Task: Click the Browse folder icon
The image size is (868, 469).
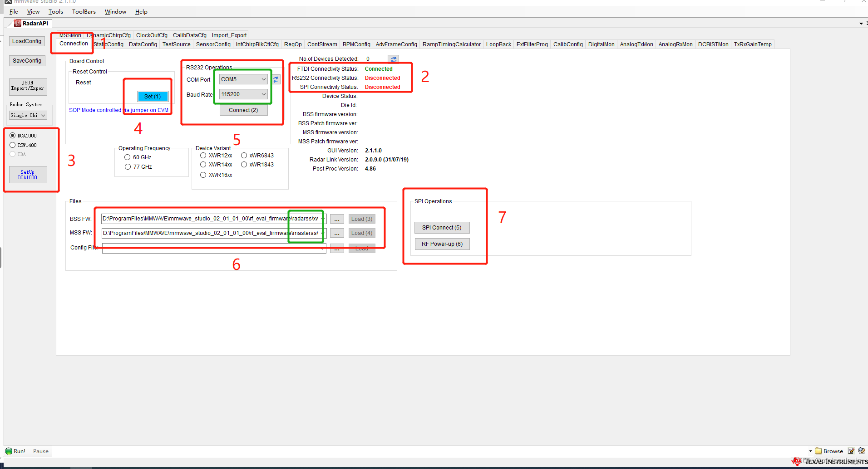Action: [x=819, y=451]
